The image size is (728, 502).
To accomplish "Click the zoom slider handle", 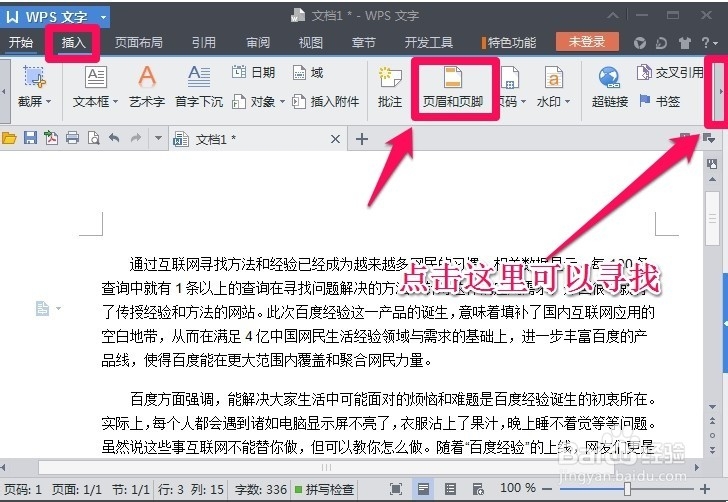I will tap(627, 489).
